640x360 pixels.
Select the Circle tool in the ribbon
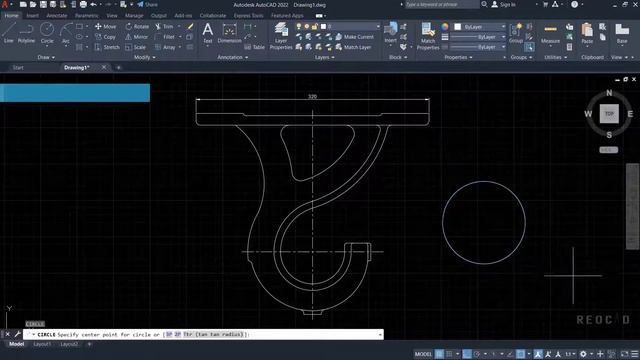point(47,33)
